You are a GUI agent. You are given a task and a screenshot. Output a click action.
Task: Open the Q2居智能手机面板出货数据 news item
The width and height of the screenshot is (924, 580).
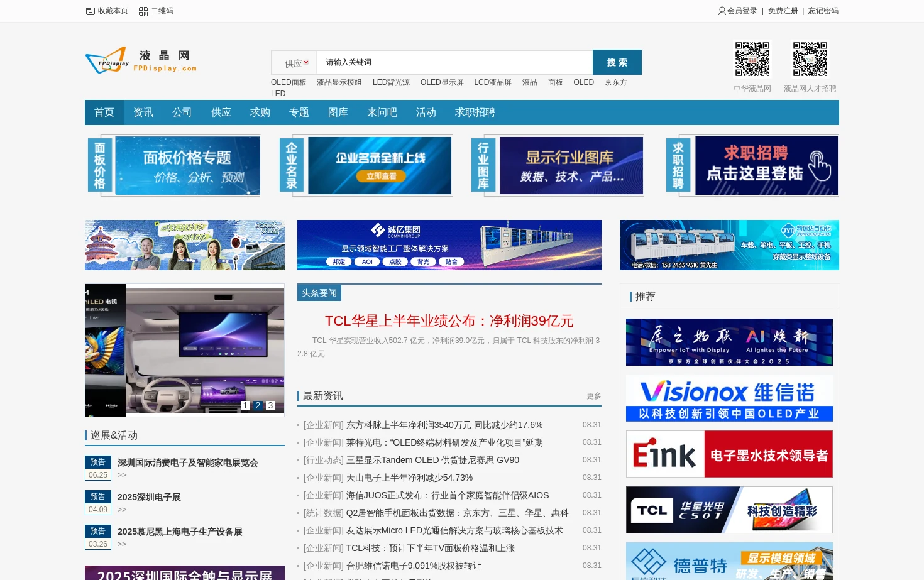(x=458, y=513)
